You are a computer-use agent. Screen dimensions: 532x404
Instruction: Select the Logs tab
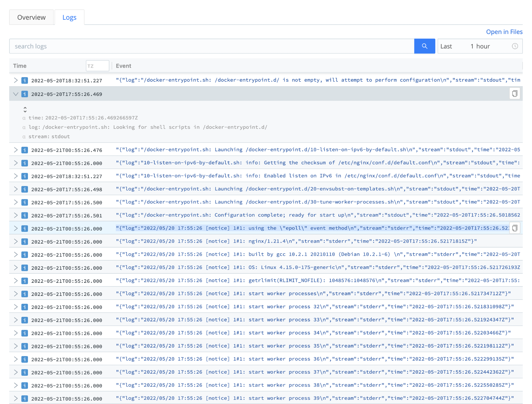pyautogui.click(x=69, y=17)
